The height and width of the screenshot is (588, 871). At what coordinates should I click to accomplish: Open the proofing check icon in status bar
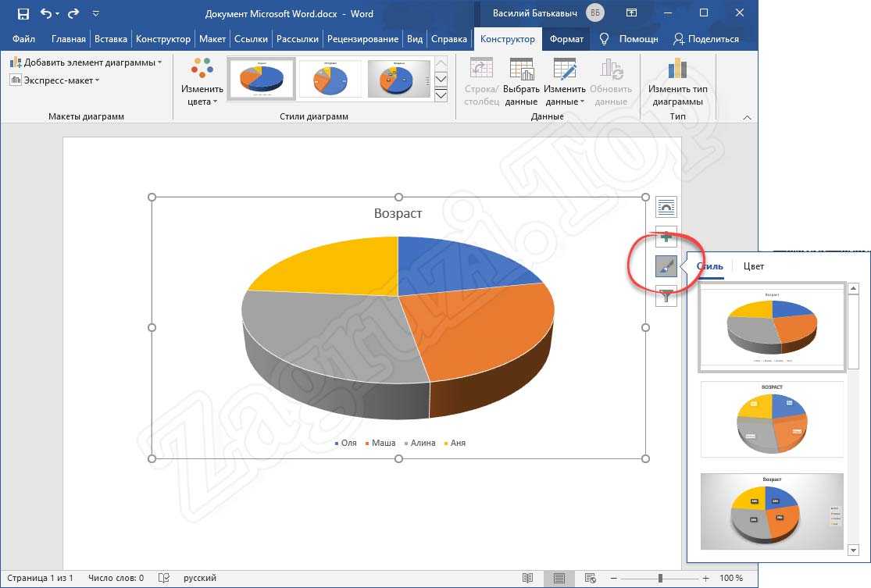164,578
